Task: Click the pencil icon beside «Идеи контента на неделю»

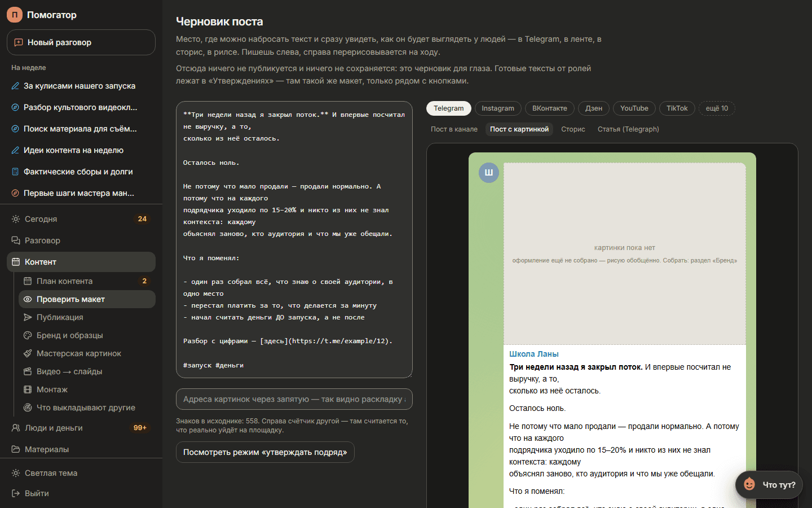Action: [x=15, y=150]
